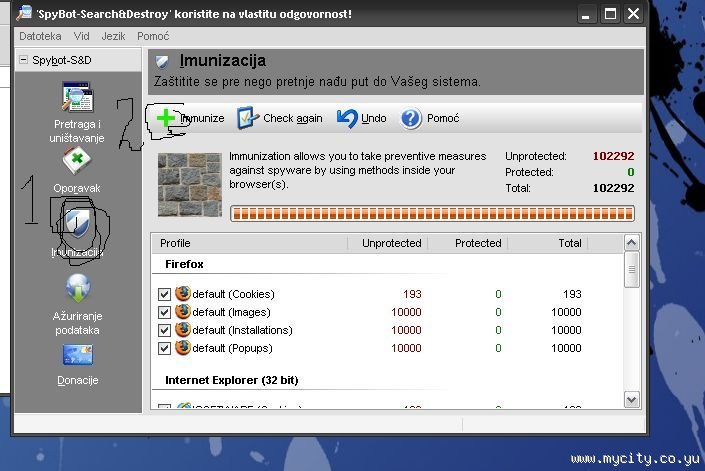Open the Jezik menu
Viewport: 705px width, 471px height.
point(113,36)
